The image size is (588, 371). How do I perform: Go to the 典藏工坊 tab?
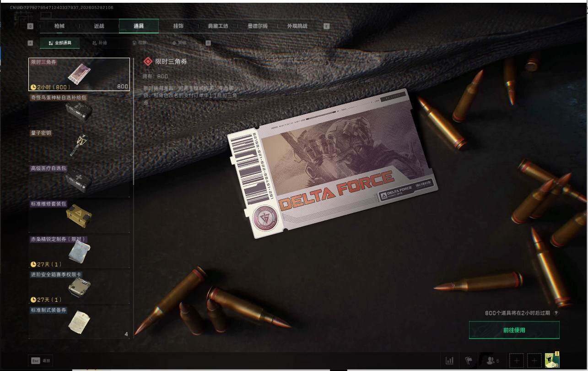tap(218, 26)
